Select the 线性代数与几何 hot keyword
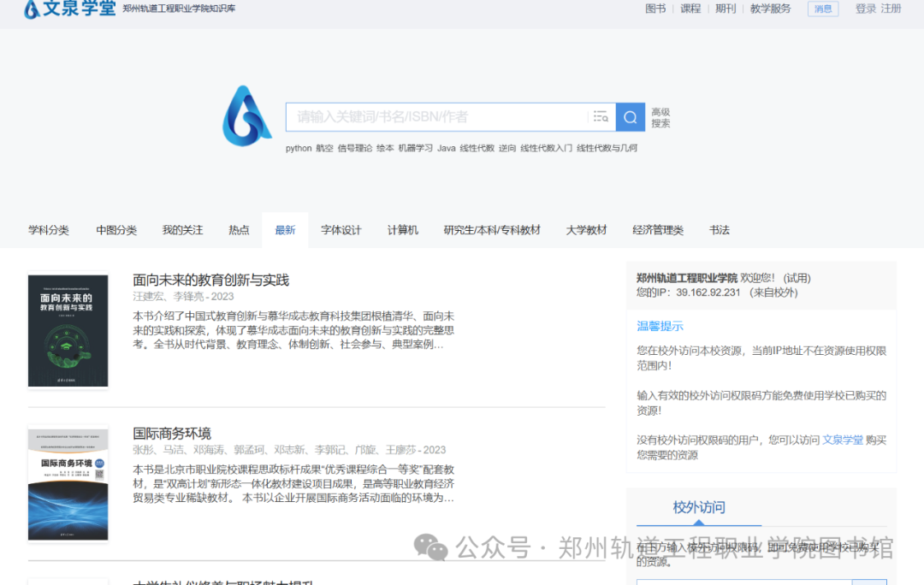924x585 pixels. 607,148
